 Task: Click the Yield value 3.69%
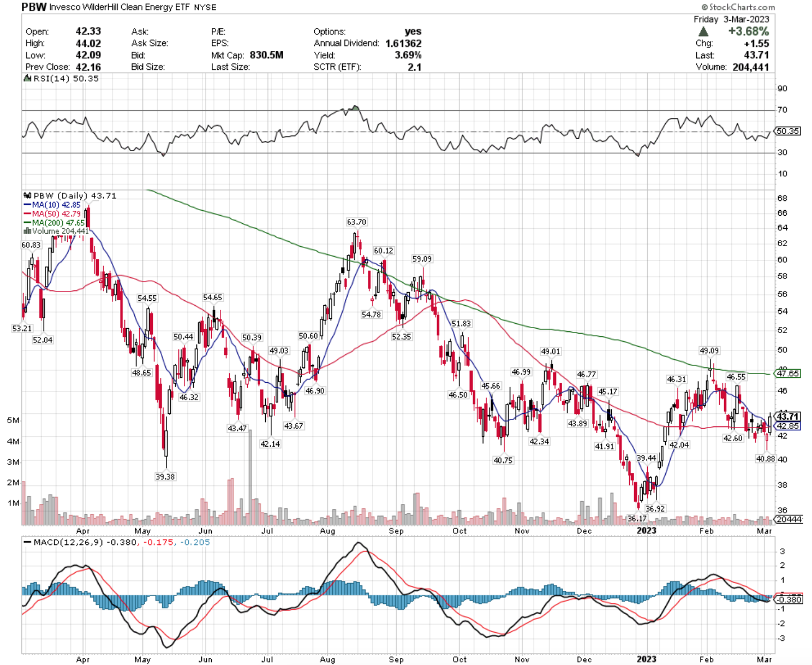[x=408, y=55]
